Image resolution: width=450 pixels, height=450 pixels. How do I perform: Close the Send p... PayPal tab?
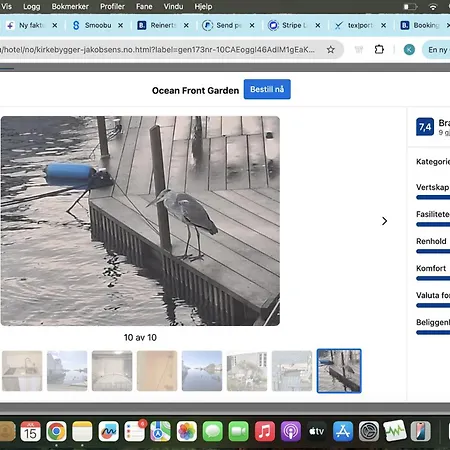pyautogui.click(x=252, y=25)
